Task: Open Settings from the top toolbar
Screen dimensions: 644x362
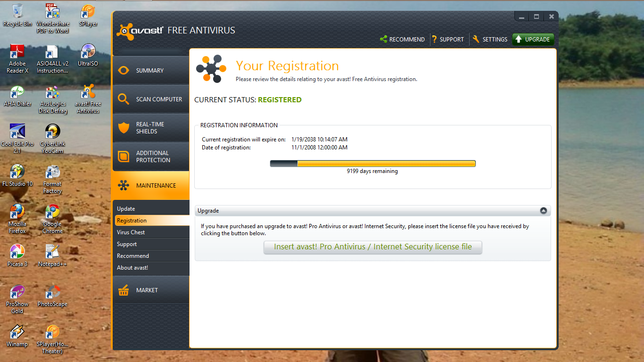Action: tap(490, 39)
